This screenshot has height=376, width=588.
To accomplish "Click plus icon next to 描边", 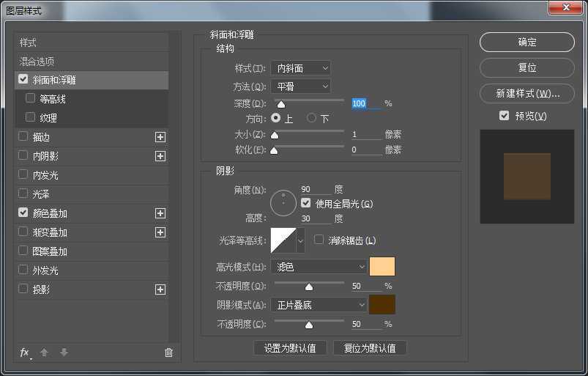I will 160,137.
